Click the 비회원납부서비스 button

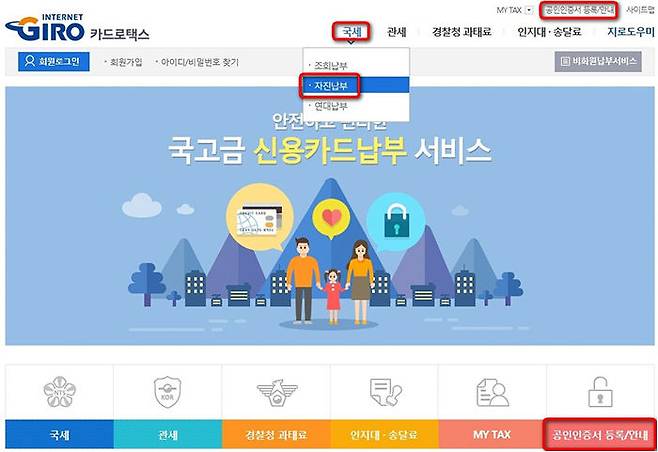[598, 62]
